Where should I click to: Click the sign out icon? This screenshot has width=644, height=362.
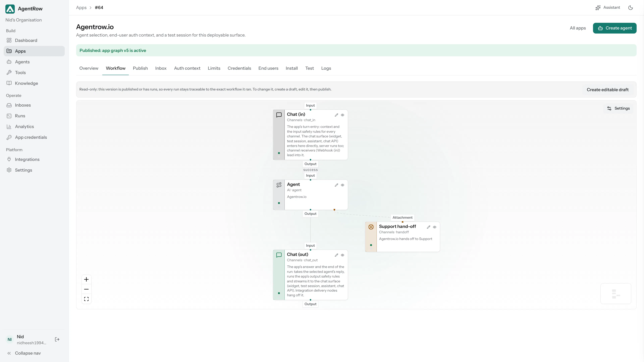tap(57, 340)
